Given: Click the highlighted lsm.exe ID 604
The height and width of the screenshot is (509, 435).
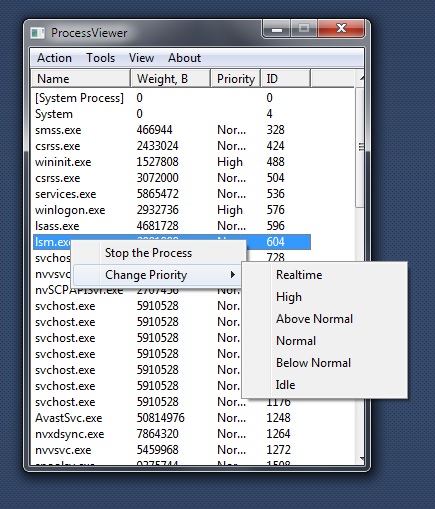Looking at the screenshot, I should [275, 242].
